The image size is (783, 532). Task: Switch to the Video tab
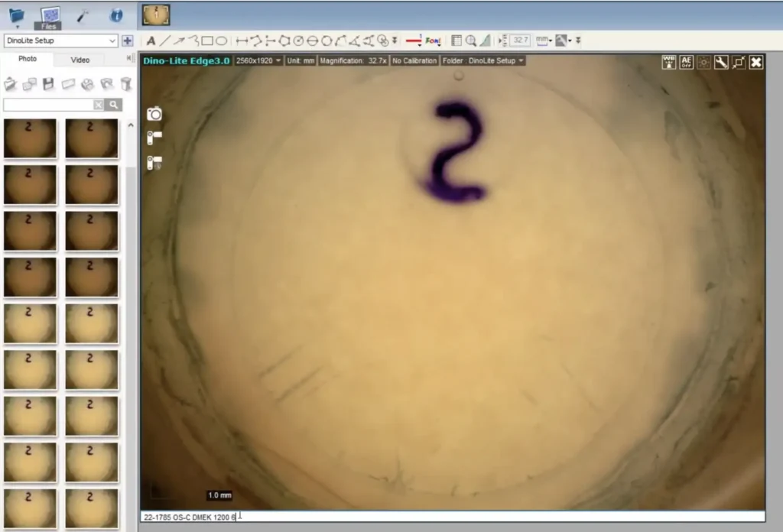tap(80, 60)
